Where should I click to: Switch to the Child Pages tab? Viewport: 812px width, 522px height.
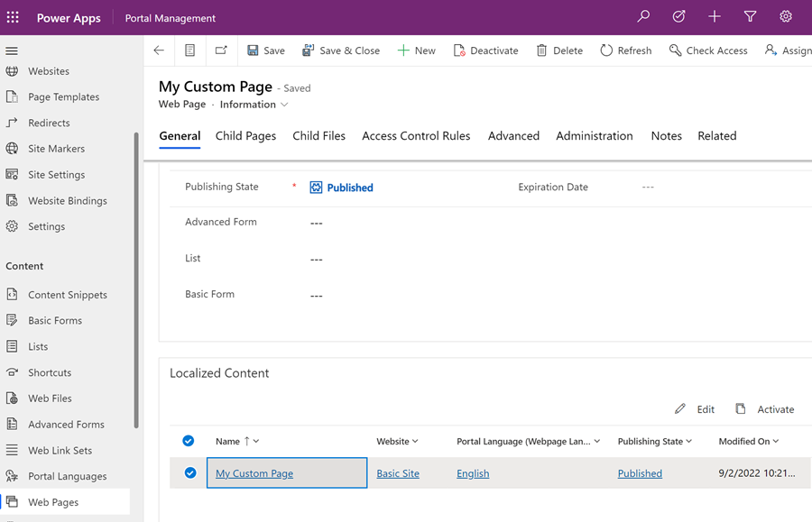tap(245, 136)
